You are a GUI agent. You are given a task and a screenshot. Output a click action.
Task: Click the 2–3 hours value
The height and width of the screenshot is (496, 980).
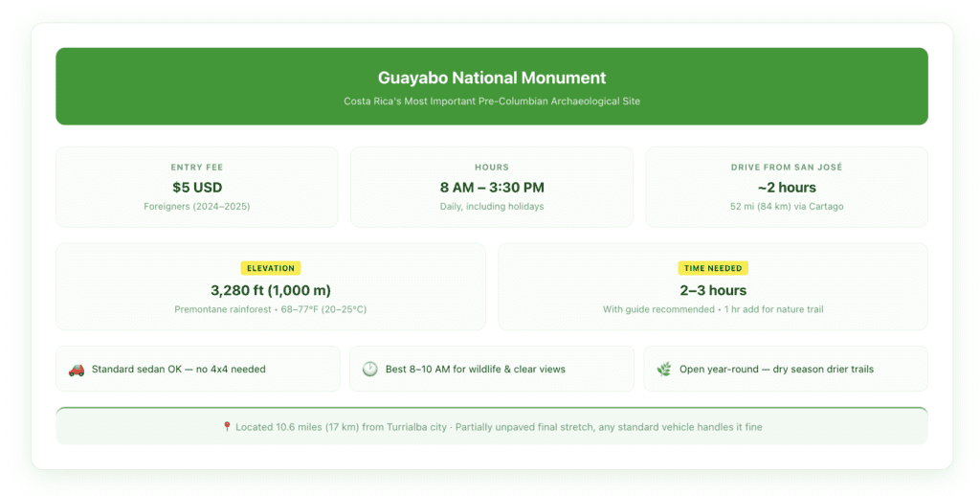point(713,290)
